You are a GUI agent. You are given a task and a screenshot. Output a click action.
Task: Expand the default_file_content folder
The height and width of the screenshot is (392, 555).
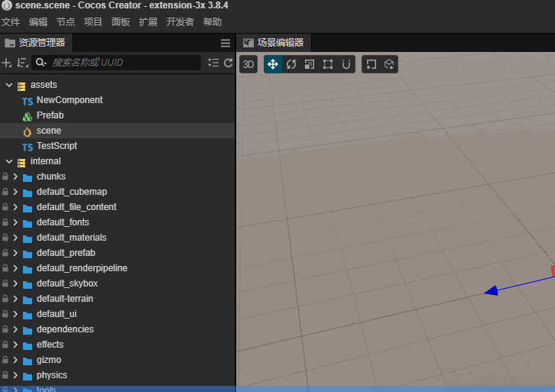pos(15,206)
